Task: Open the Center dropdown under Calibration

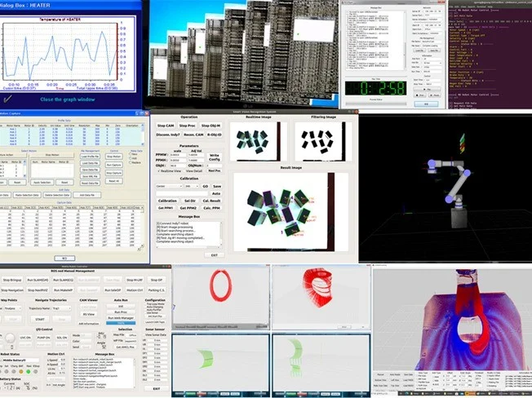Action: point(168,186)
